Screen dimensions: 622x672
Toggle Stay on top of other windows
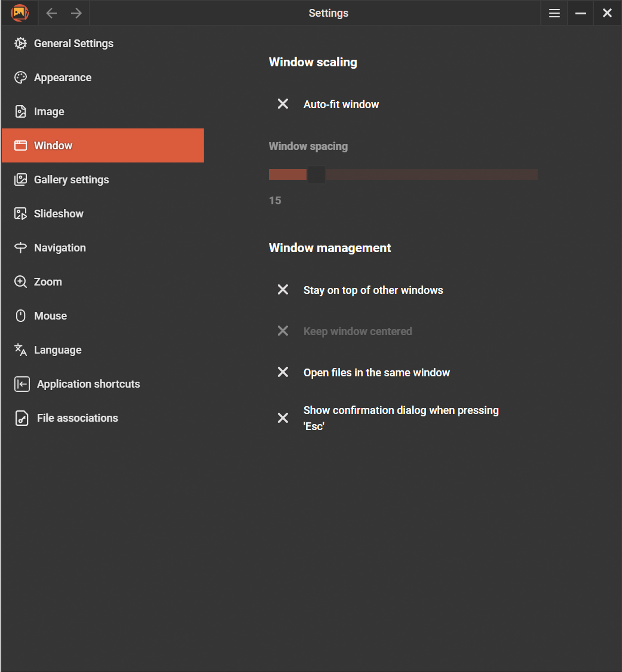pos(283,290)
